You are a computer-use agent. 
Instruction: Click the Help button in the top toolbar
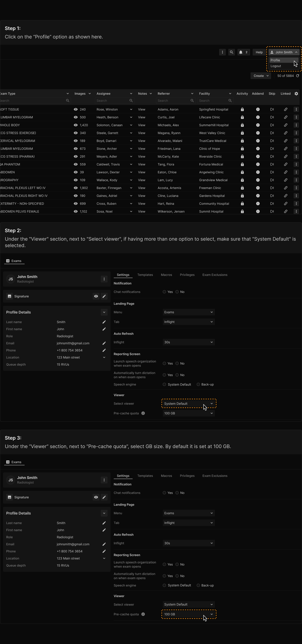pos(259,52)
